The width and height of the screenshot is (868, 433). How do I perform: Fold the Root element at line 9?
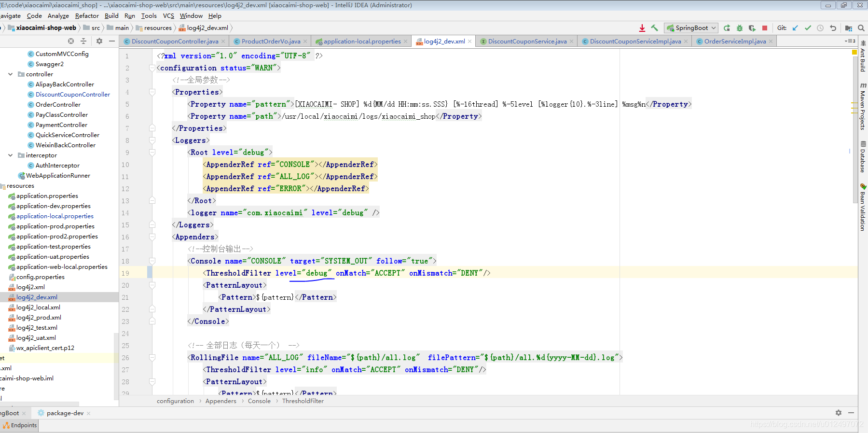coord(152,153)
